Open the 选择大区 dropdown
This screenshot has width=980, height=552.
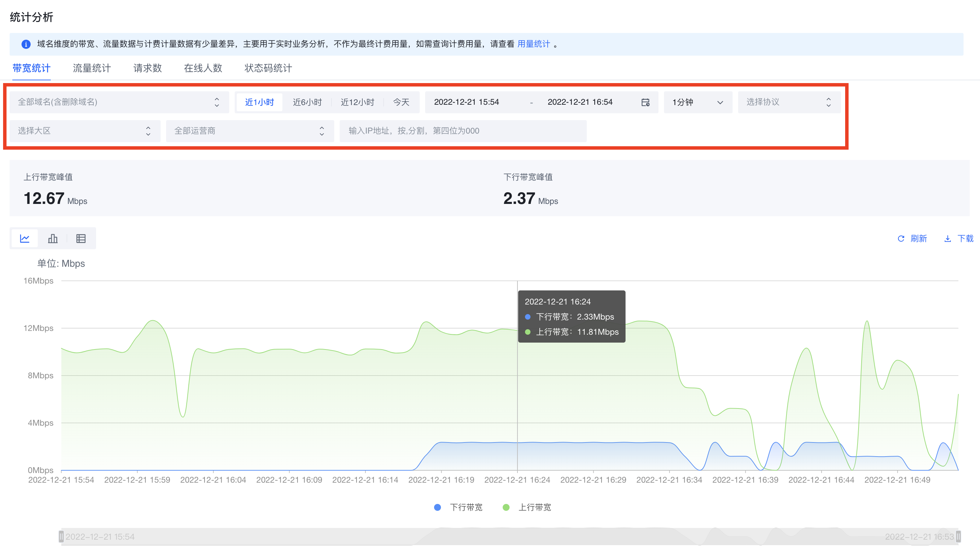tap(85, 131)
